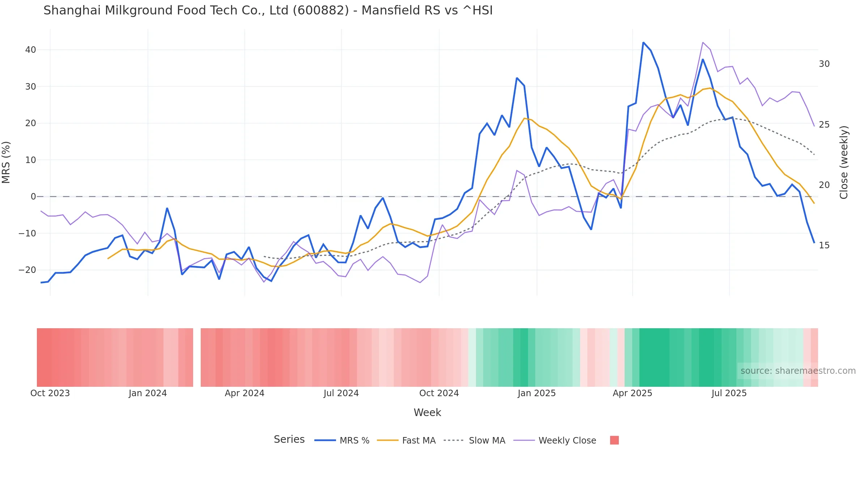Click the 'Jan 2024' x-axis label

[148, 393]
